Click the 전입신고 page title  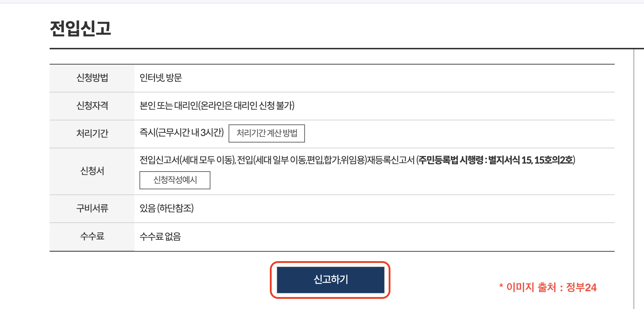pos(80,27)
